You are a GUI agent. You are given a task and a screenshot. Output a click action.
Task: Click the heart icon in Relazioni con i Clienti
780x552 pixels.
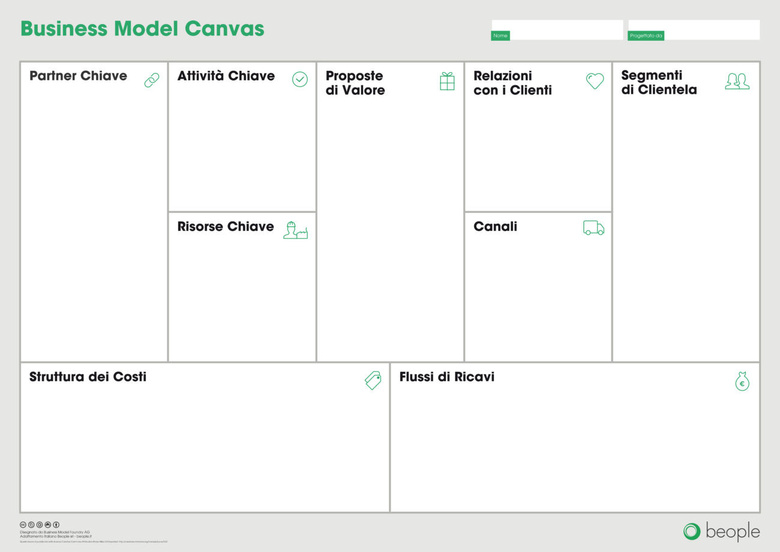[595, 81]
